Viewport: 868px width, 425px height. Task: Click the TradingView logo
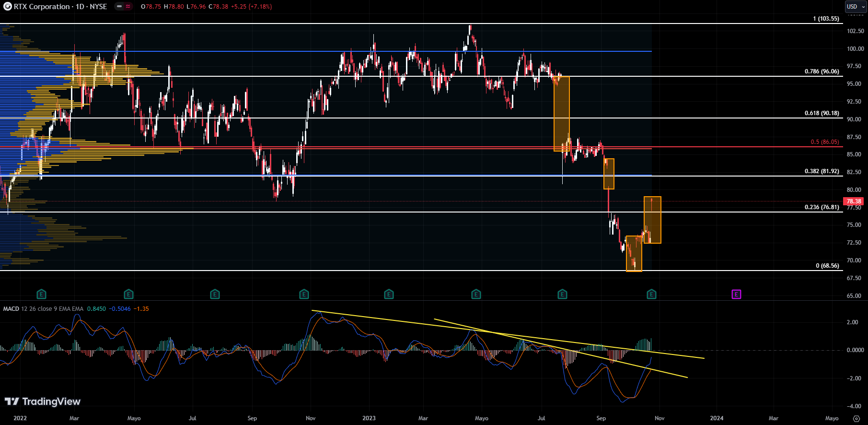pyautogui.click(x=43, y=401)
